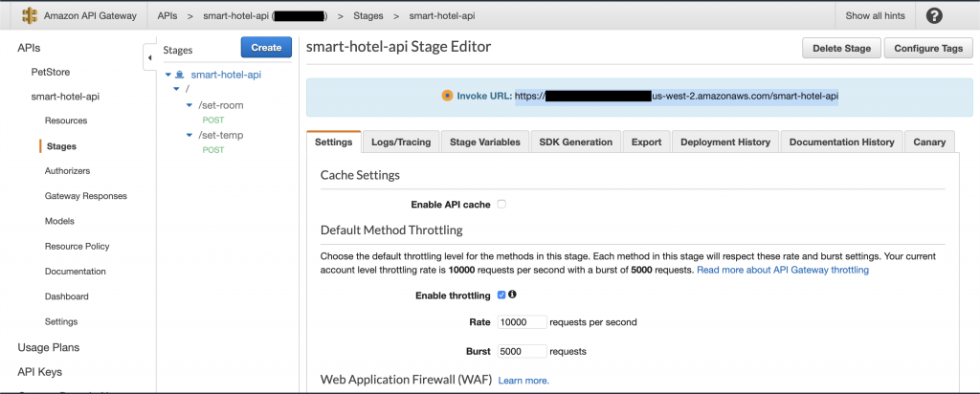Click the Invoke URL link
Viewport: 980px width, 394px height.
[677, 96]
